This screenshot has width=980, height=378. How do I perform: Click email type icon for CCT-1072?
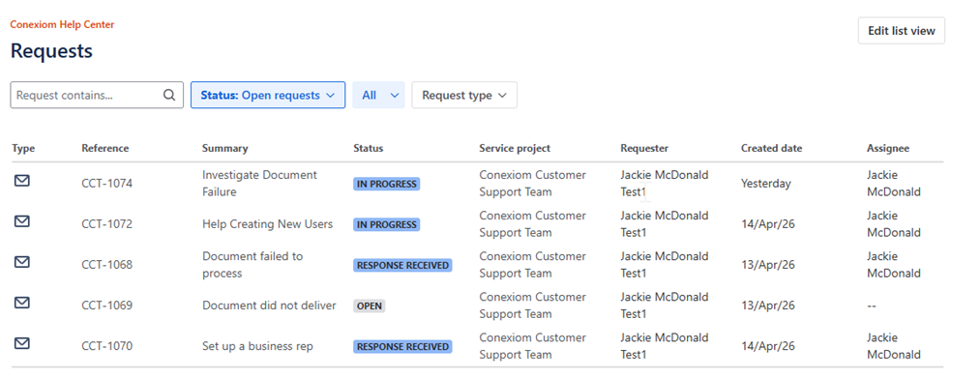(22, 221)
